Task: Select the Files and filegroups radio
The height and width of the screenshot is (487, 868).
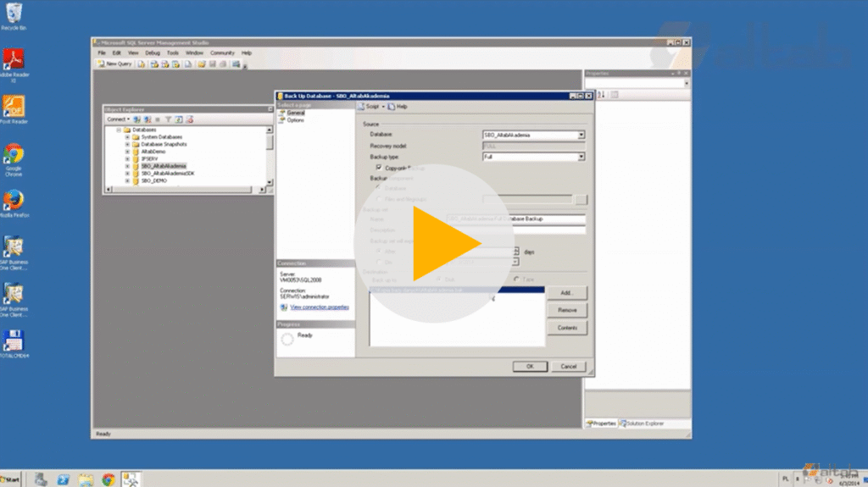Action: (x=379, y=199)
